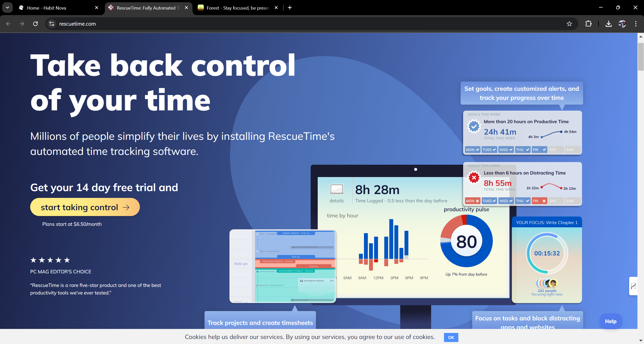Open the Help chat button
The width and height of the screenshot is (644, 344).
click(611, 321)
